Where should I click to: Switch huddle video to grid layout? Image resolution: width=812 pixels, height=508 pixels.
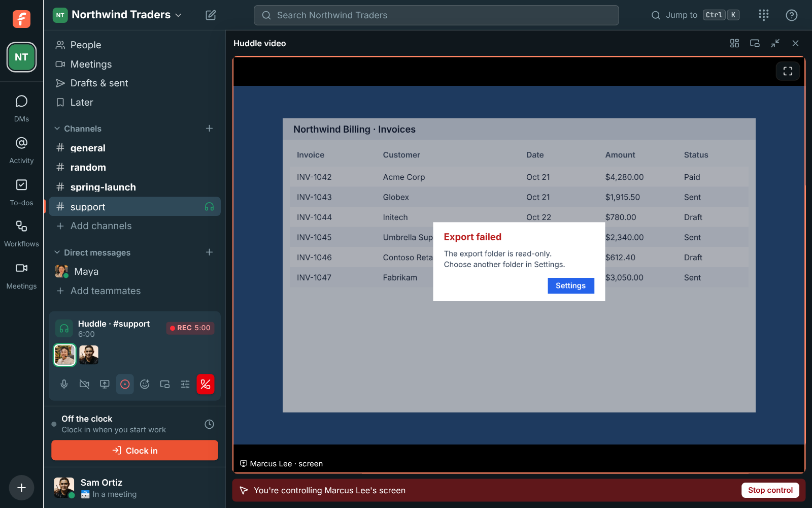pos(734,43)
